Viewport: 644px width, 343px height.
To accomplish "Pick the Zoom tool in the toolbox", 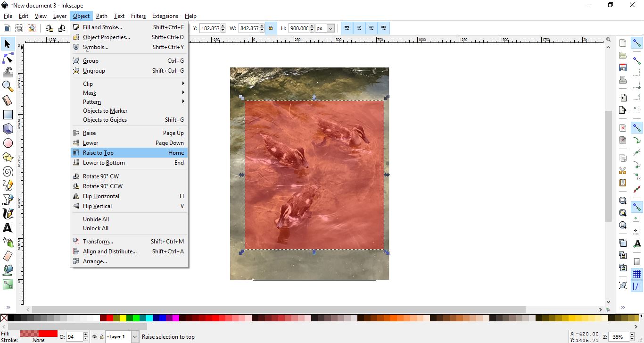I will click(8, 86).
